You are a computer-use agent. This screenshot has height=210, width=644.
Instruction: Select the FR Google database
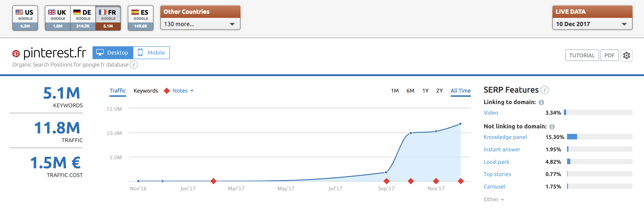(x=108, y=18)
